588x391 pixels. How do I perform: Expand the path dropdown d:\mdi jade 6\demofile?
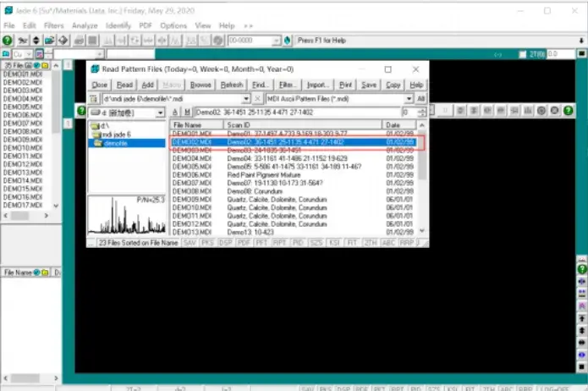point(246,99)
